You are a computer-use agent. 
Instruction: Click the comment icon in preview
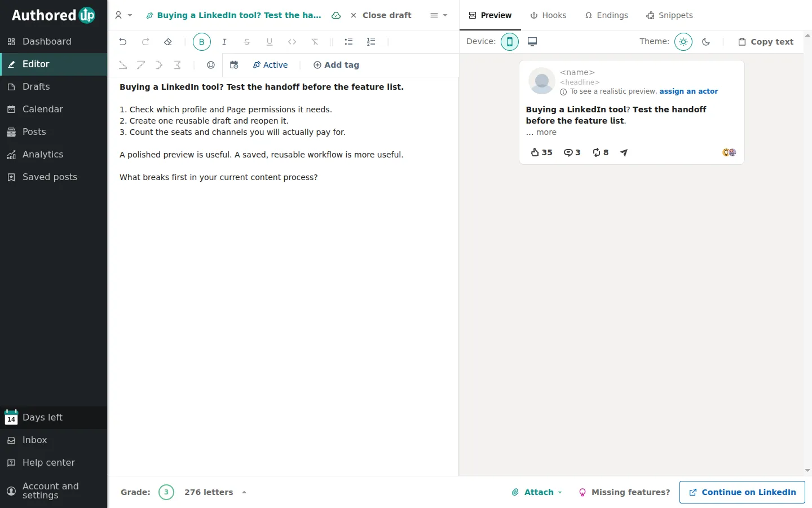(x=568, y=152)
